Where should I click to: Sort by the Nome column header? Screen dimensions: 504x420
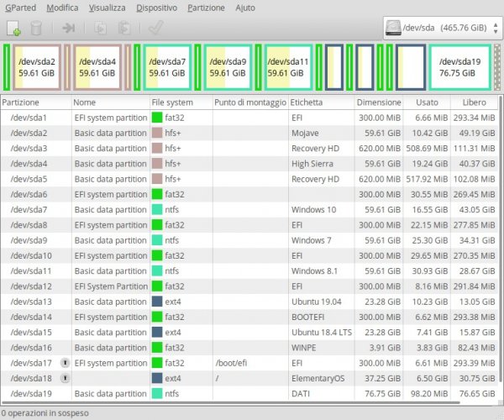point(111,102)
